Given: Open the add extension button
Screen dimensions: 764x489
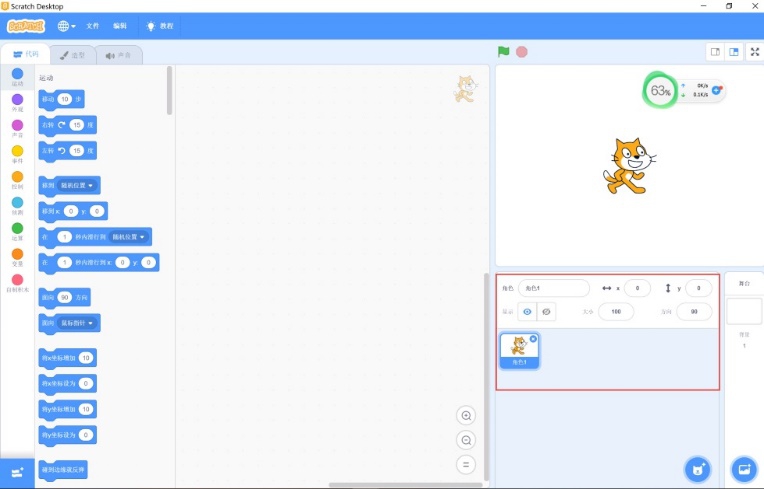Looking at the screenshot, I should 17,473.
